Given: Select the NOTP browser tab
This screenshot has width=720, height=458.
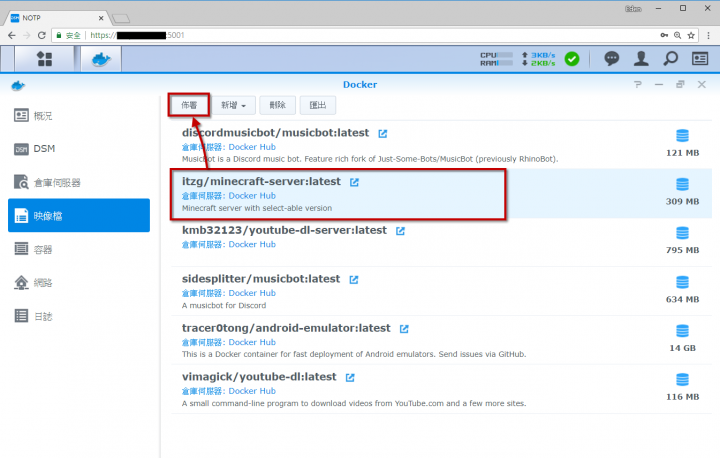Looking at the screenshot, I should click(57, 18).
